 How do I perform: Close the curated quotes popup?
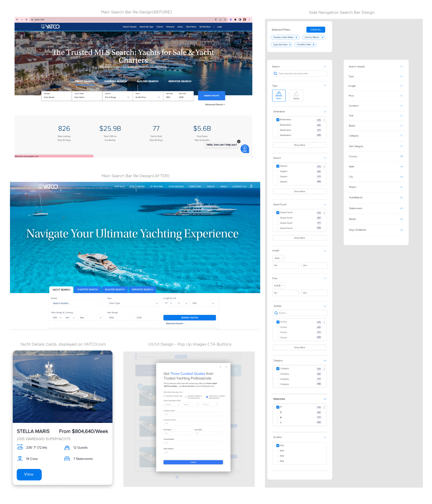pyautogui.click(x=226, y=367)
